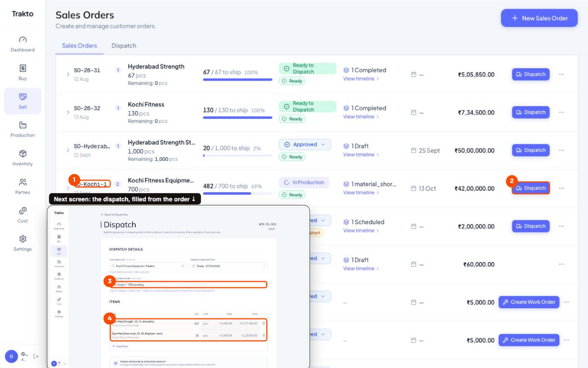Select the Sell sidebar icon
Screen dimensions: 588x368
pos(23,101)
